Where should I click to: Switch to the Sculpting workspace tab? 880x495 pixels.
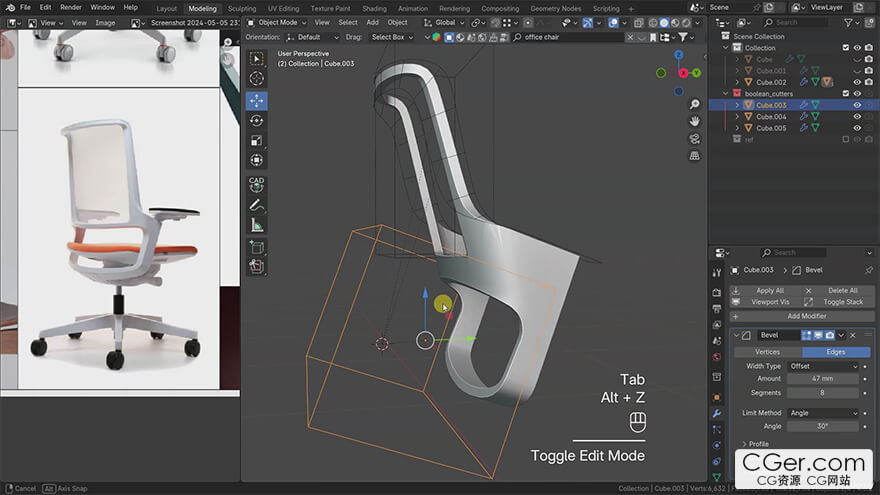click(x=242, y=8)
